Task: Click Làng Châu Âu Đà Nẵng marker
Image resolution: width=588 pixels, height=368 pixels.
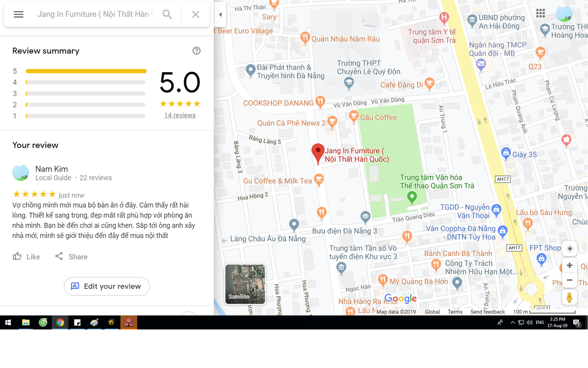Action: [x=294, y=225]
